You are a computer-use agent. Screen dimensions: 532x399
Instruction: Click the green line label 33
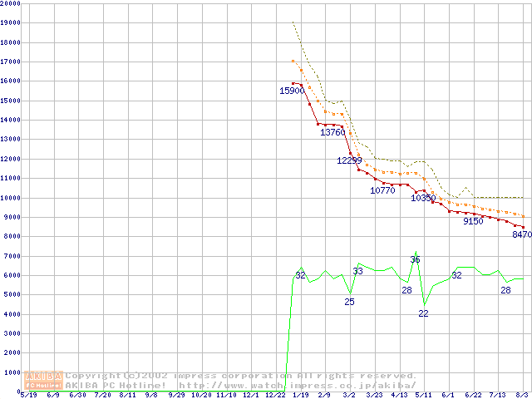point(357,271)
